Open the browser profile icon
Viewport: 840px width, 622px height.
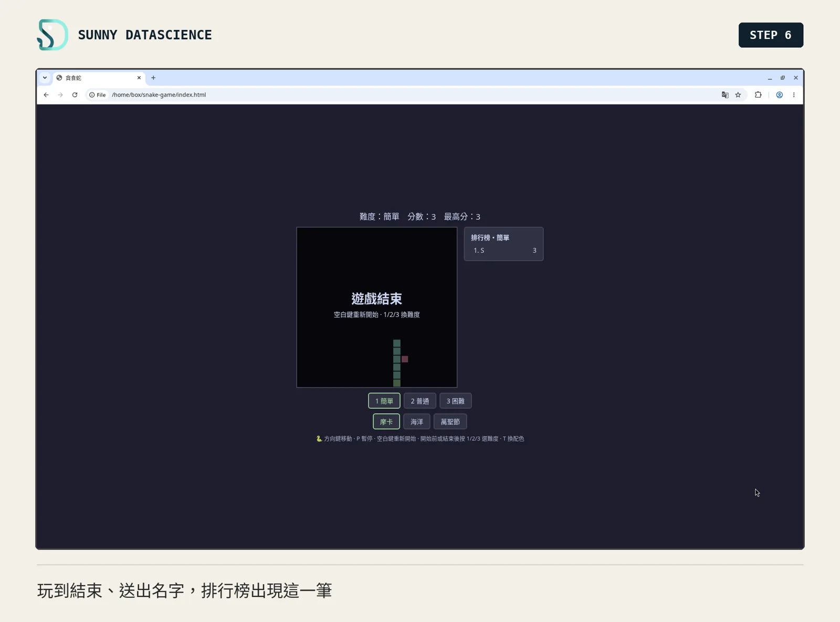(x=780, y=95)
